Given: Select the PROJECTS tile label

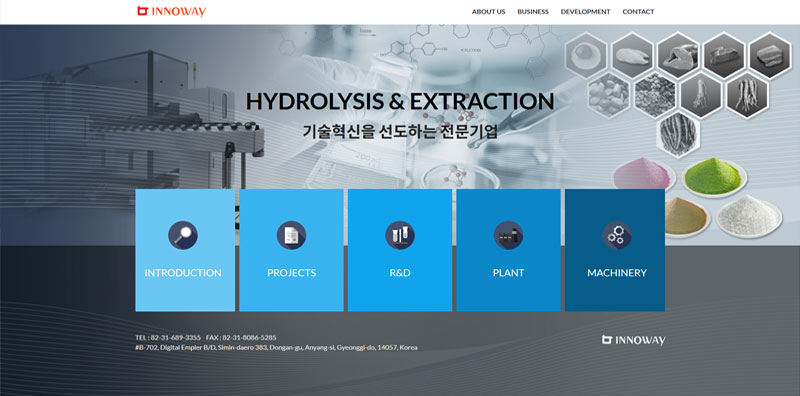Looking at the screenshot, I should pyautogui.click(x=291, y=273).
